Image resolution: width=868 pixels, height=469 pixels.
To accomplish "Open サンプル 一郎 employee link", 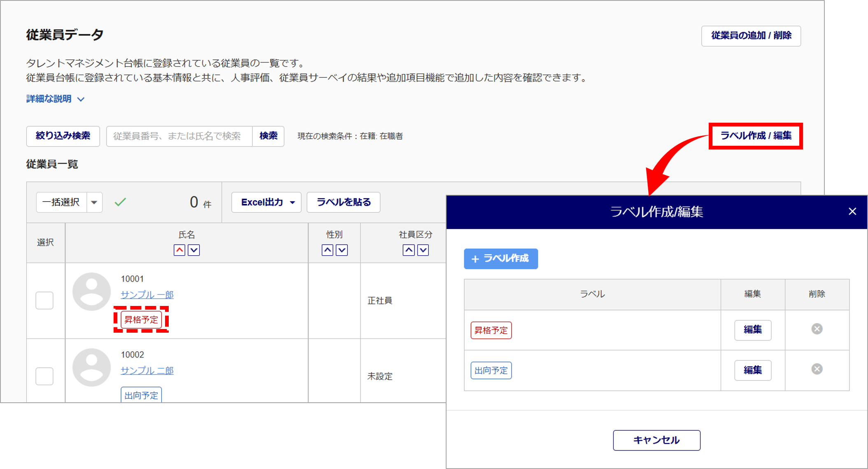I will (x=147, y=295).
